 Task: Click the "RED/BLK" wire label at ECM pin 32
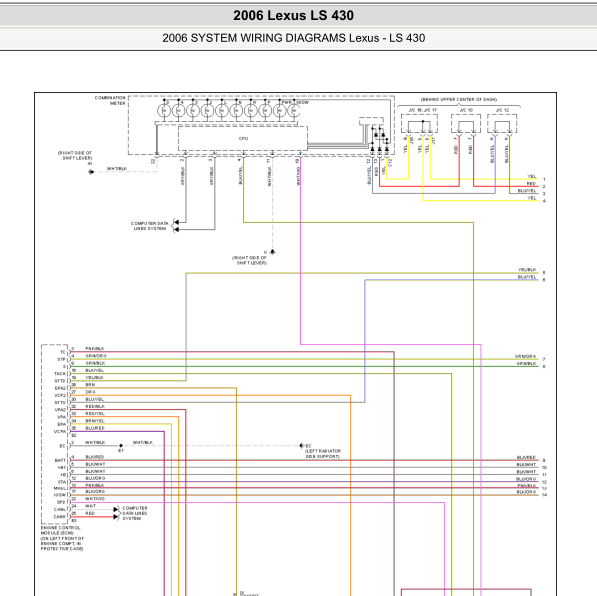click(x=95, y=406)
